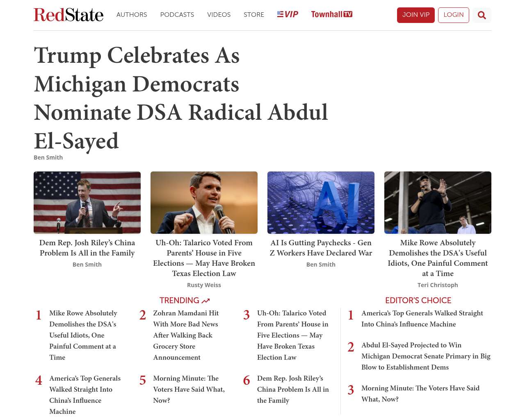Click the Trending arrow icon
This screenshot has width=525, height=420.
click(205, 301)
